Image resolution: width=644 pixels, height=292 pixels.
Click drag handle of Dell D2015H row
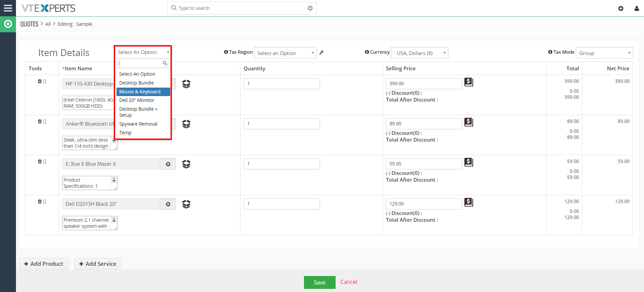(x=45, y=202)
